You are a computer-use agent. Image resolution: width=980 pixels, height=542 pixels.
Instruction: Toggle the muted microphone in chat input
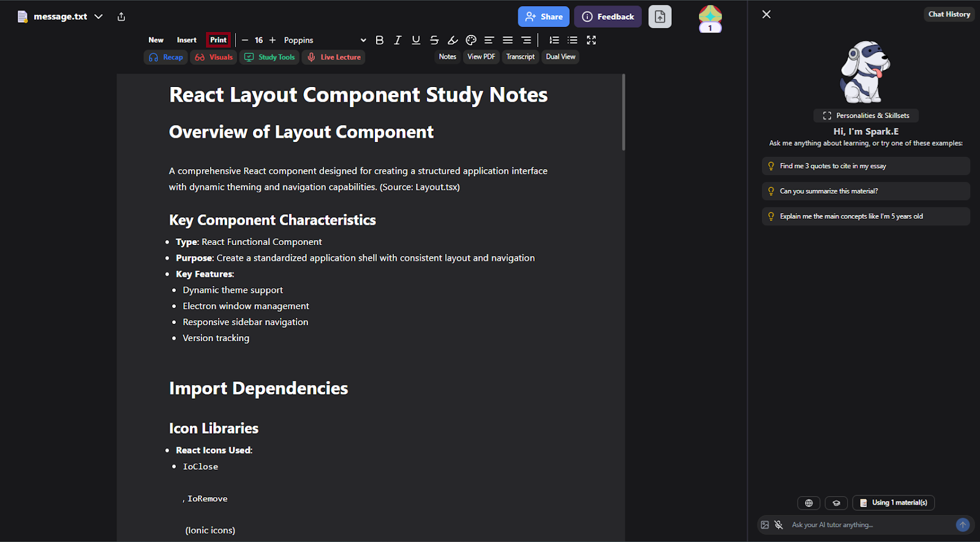tap(778, 525)
